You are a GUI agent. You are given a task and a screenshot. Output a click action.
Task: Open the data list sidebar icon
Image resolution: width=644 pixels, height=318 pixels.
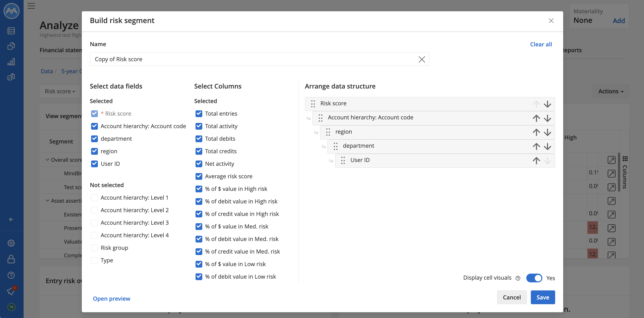11,31
